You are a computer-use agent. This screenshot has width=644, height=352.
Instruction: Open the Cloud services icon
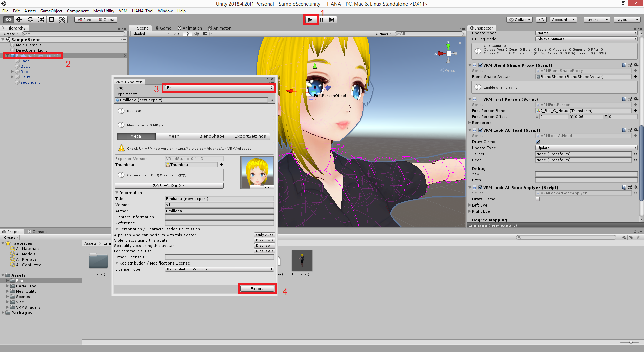541,20
